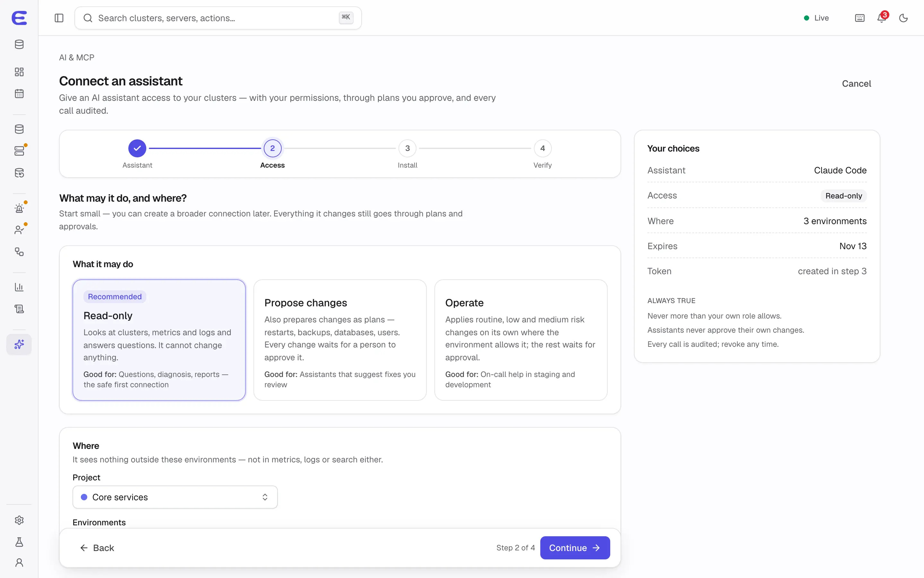Viewport: 924px width, 578px height.
Task: Open the flask labs icon in sidebar
Action: click(x=19, y=542)
